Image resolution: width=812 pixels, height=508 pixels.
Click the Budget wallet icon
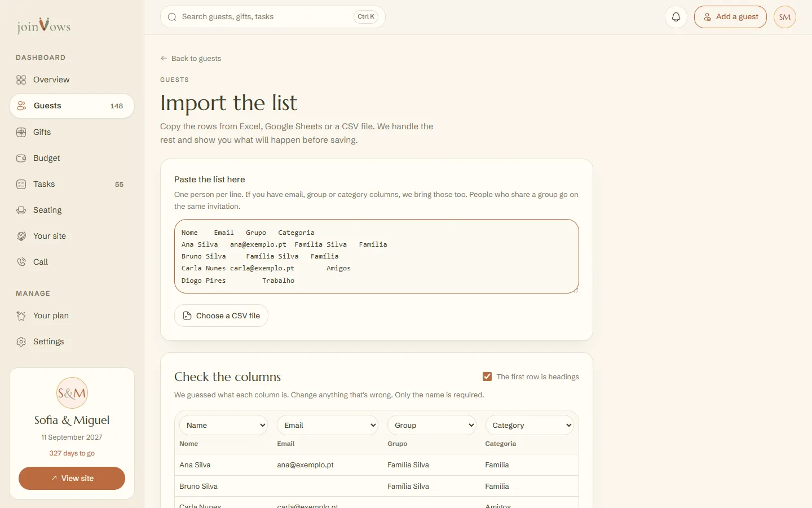(x=21, y=158)
